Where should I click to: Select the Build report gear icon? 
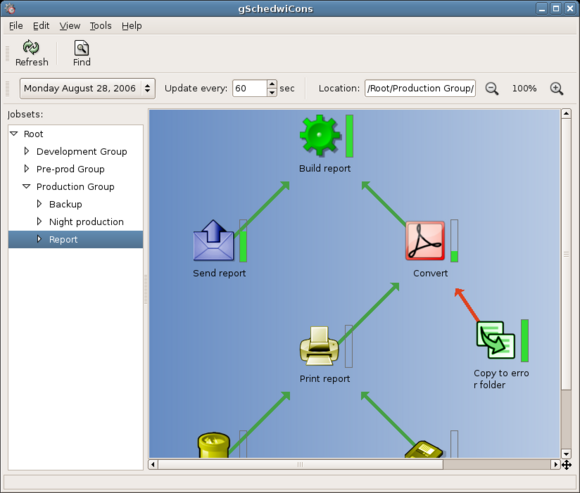[x=320, y=135]
